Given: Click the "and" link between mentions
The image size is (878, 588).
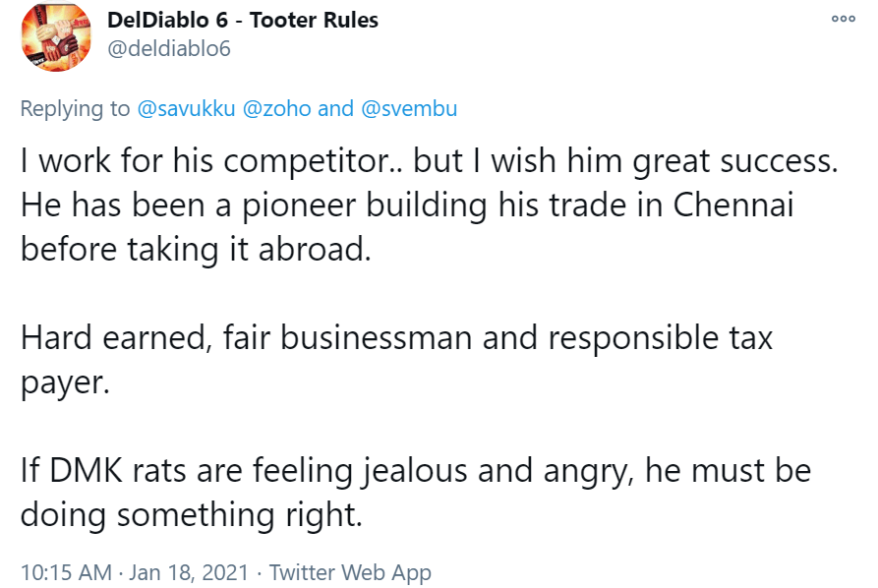Looking at the screenshot, I should (x=335, y=108).
